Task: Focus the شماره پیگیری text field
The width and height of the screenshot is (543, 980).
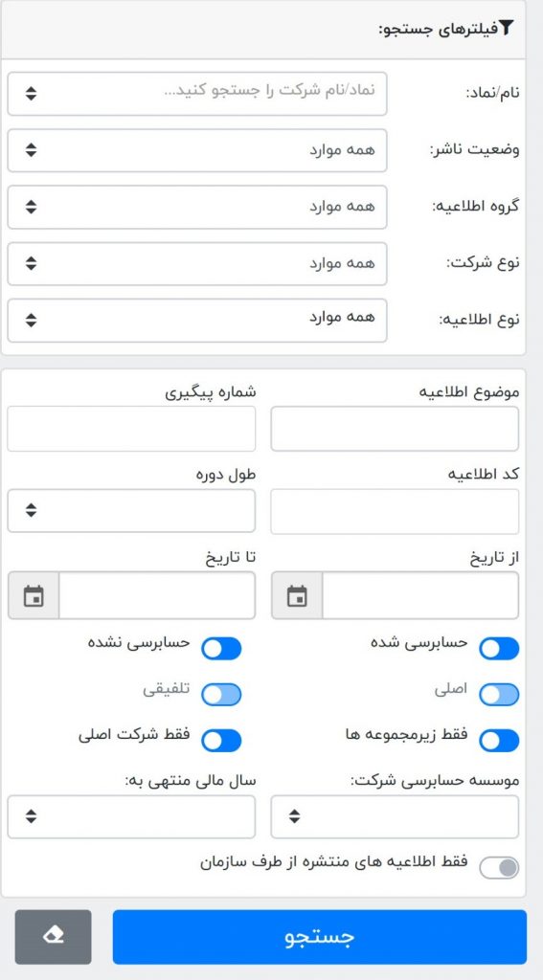Action: (x=131, y=429)
